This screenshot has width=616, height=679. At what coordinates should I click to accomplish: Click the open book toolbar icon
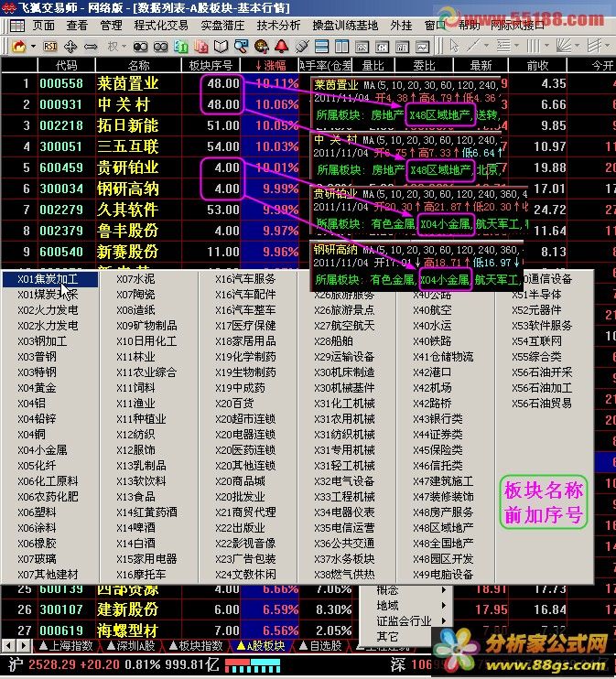[221, 47]
